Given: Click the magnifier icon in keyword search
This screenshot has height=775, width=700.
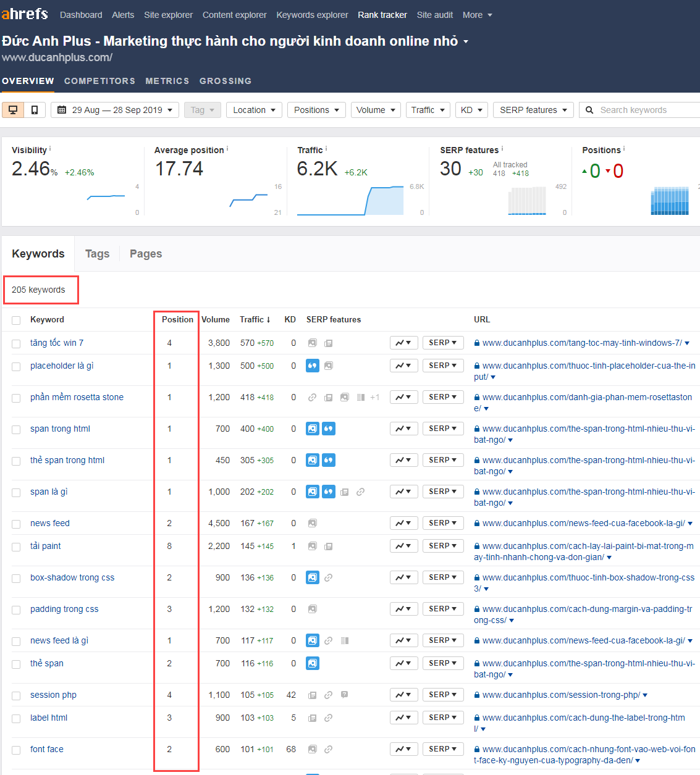Looking at the screenshot, I should (589, 110).
